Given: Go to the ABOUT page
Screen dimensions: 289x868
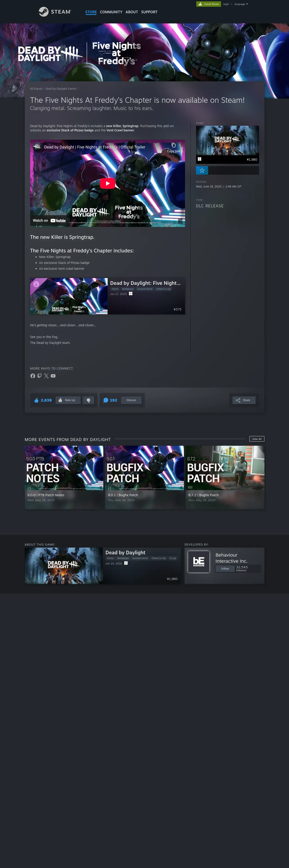Looking at the screenshot, I should pos(131,12).
